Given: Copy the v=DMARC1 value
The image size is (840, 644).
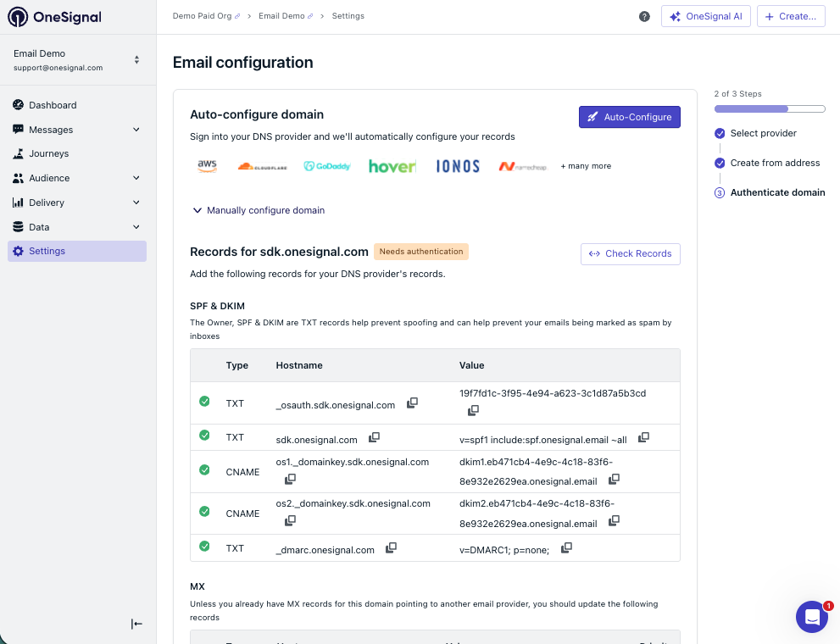Looking at the screenshot, I should 566,547.
